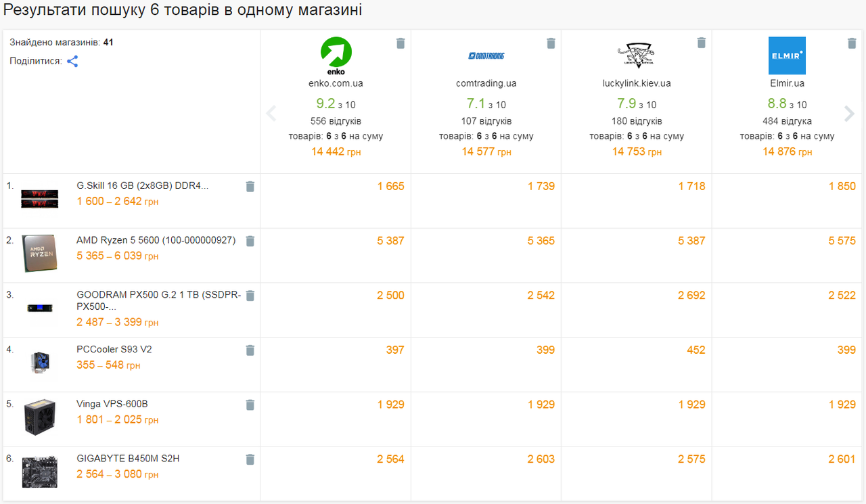The image size is (866, 504).
Task: Click G.Skill price 1 739 at comtrading
Action: (541, 186)
